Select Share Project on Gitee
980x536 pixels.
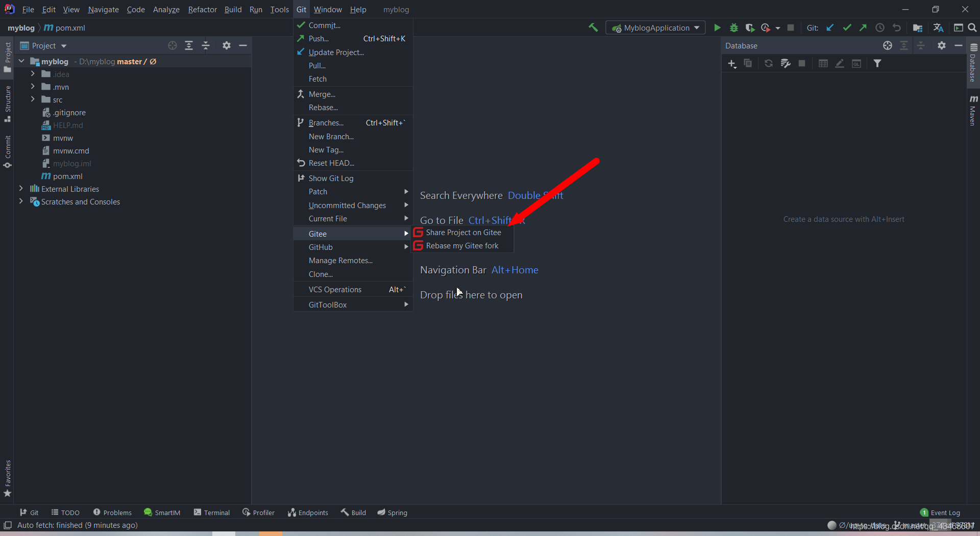click(462, 233)
